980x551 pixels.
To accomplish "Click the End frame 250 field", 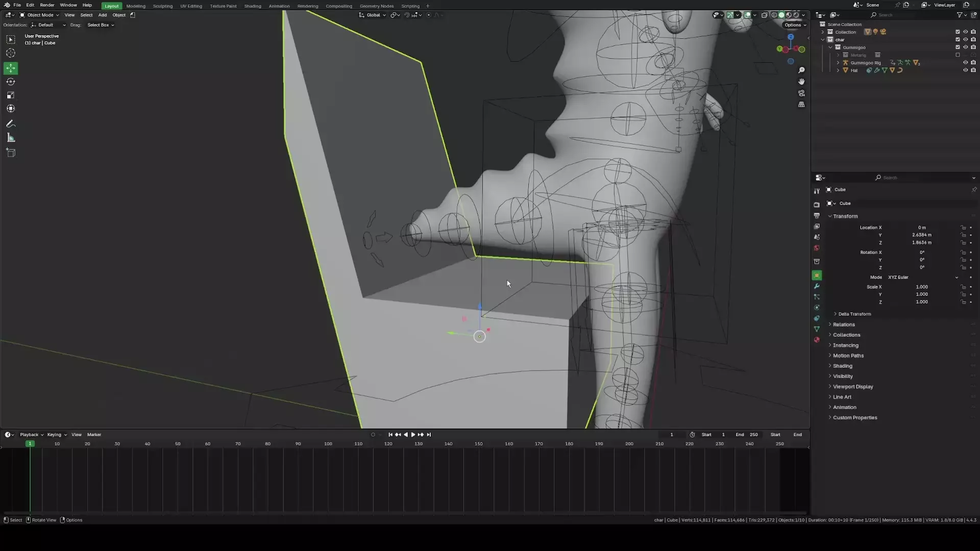I will tap(747, 435).
